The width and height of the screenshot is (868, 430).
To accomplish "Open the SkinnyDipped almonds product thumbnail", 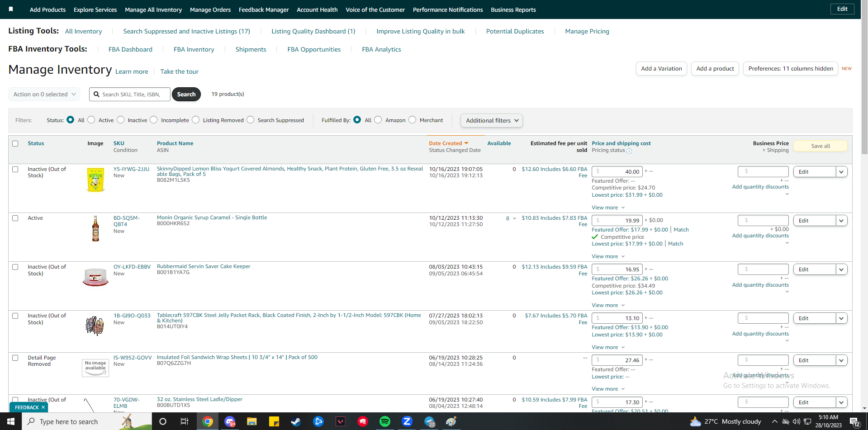I will 95,179.
